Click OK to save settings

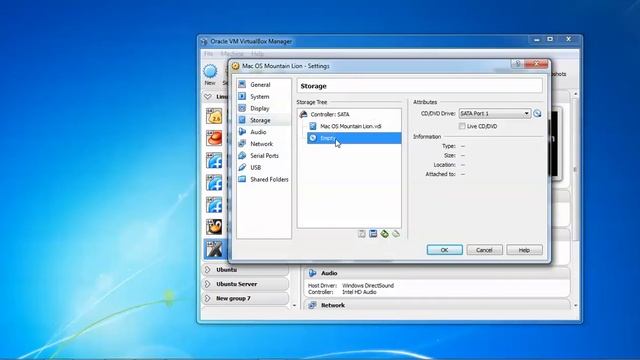444,250
